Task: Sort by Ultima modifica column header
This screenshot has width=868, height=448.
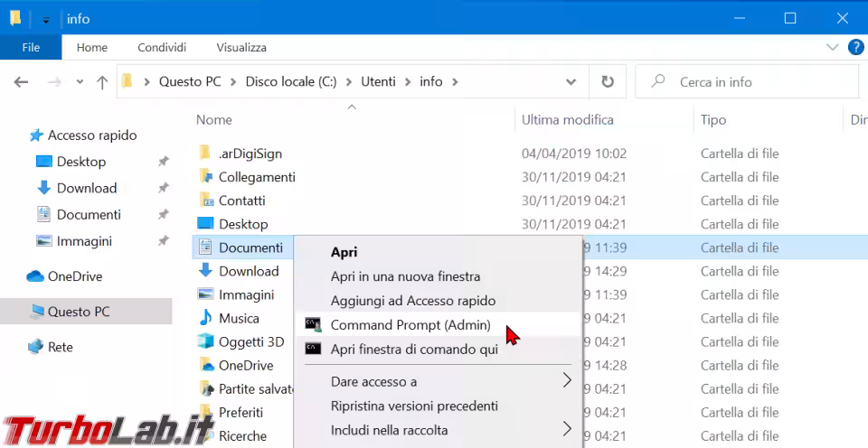Action: (x=568, y=120)
